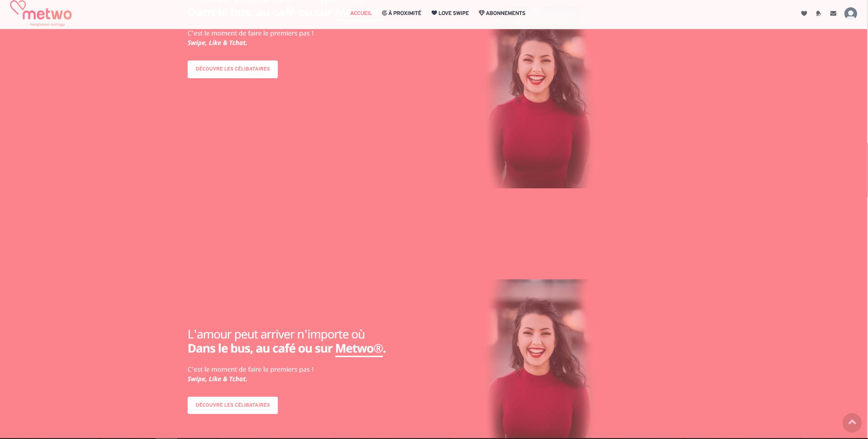Viewport: 868px width, 439px height.
Task: Click upper Découvre les célibataires button
Action: click(x=232, y=69)
